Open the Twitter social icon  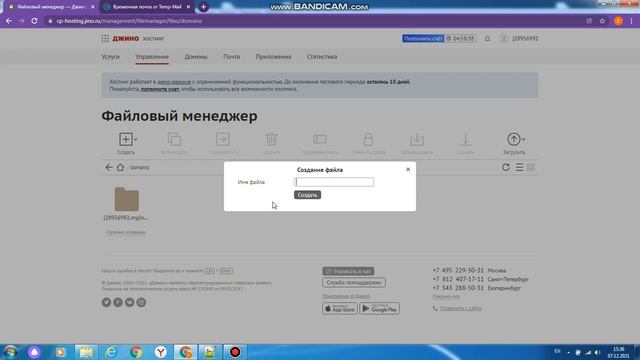coord(106,302)
